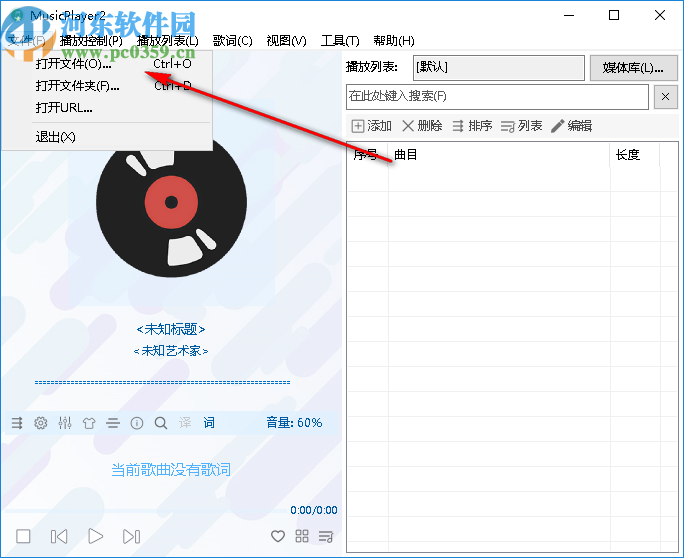Open the playback mode icon in the toolbar

click(17, 423)
